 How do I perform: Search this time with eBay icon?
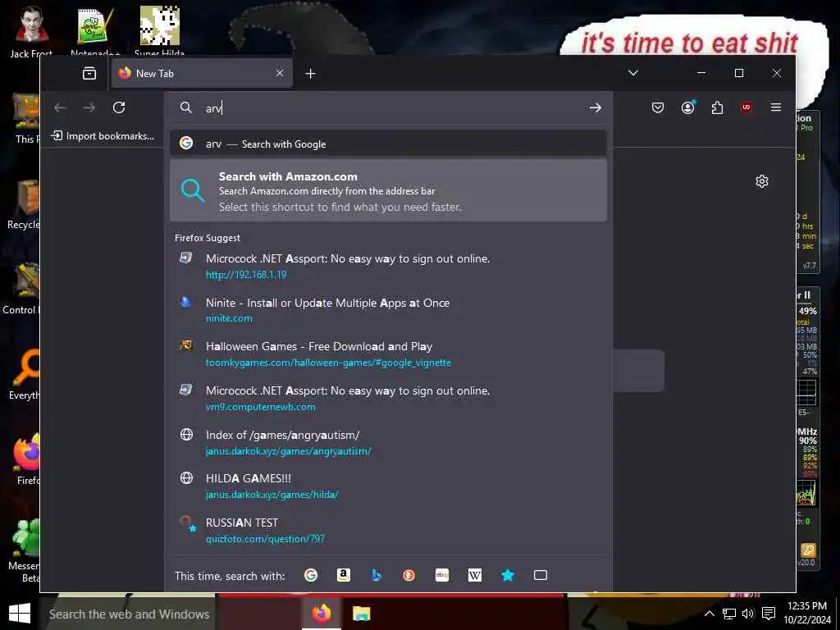click(x=442, y=575)
